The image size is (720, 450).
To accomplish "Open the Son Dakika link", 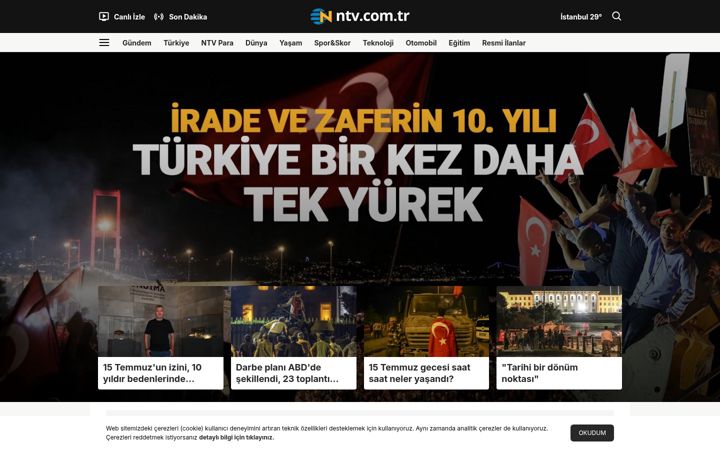I will click(188, 17).
